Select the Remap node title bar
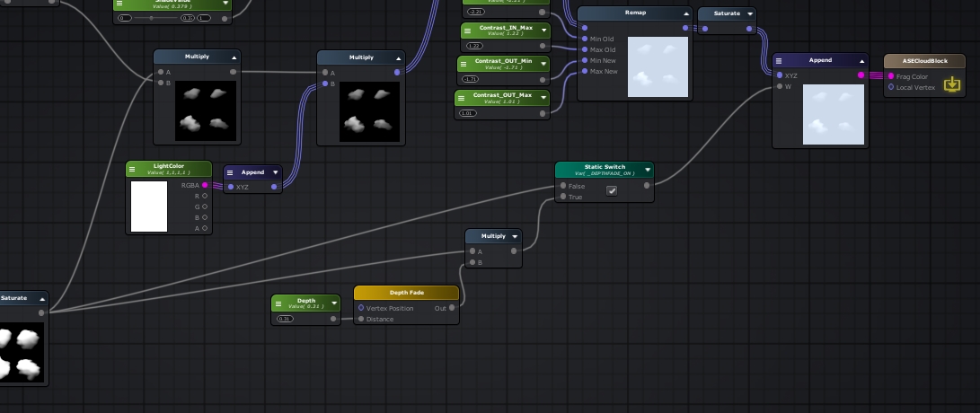The image size is (980, 413). (x=635, y=13)
